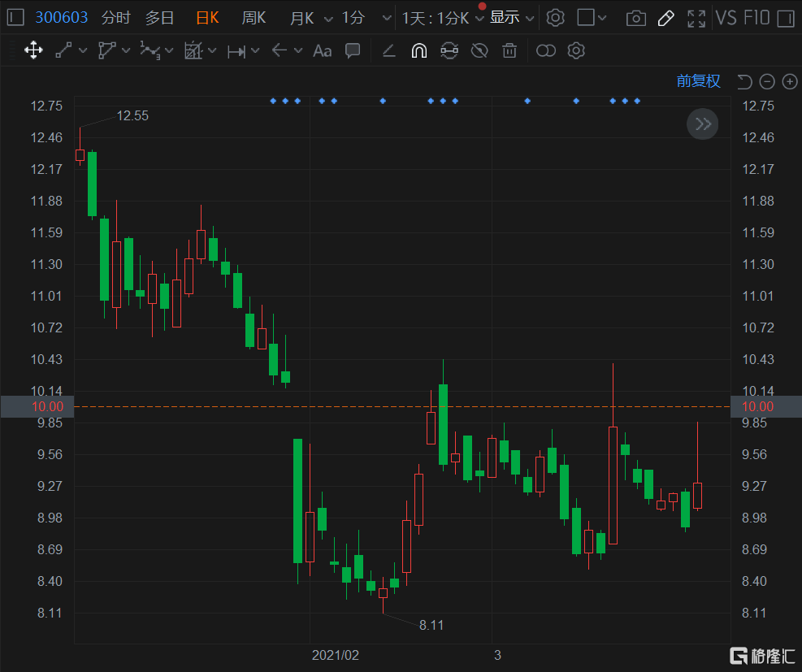Open drawing toolbar settings gear
802x672 pixels.
click(576, 50)
